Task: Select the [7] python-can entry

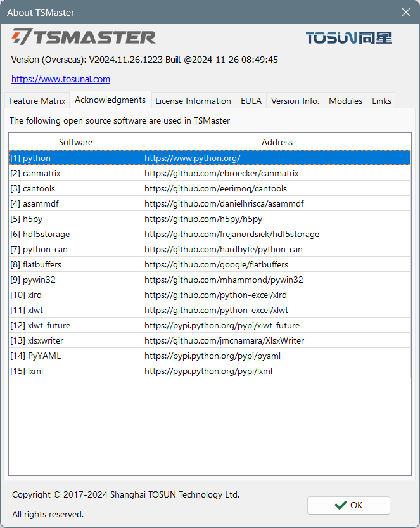Action: (x=76, y=249)
